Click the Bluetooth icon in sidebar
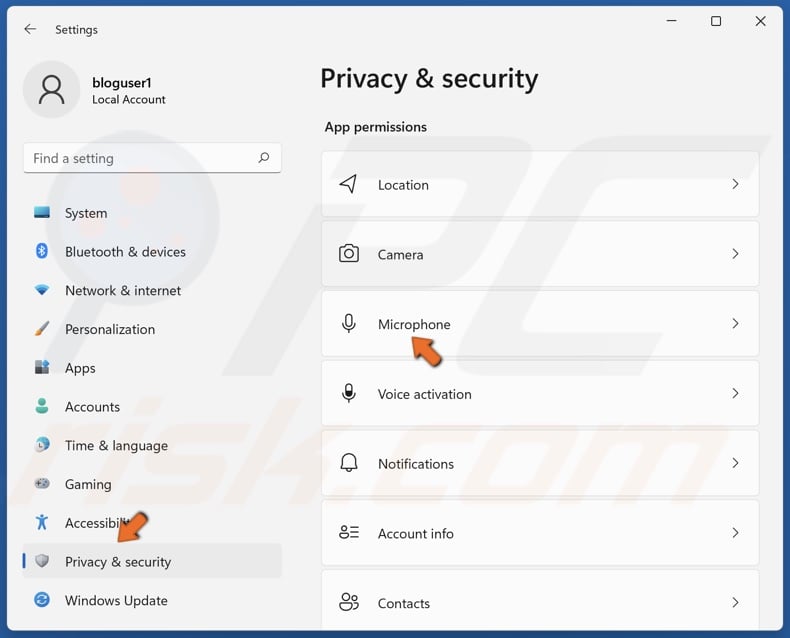Image resolution: width=790 pixels, height=638 pixels. pos(42,251)
